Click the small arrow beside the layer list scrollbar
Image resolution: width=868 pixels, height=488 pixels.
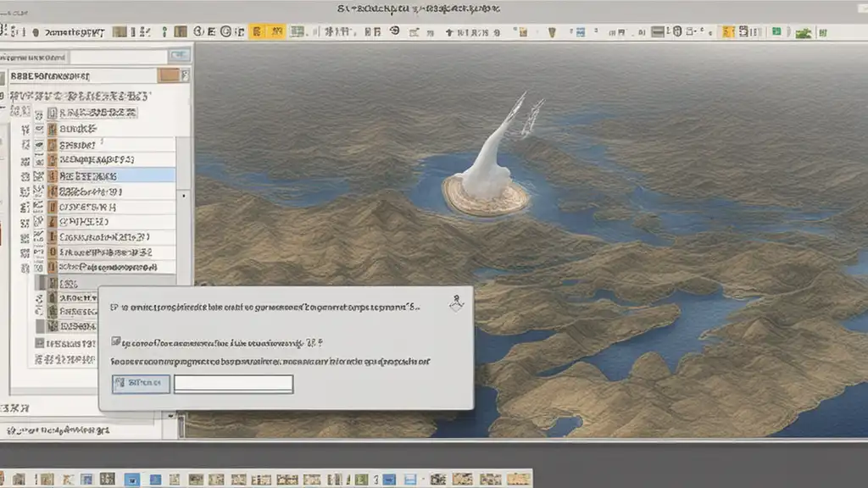[184, 195]
